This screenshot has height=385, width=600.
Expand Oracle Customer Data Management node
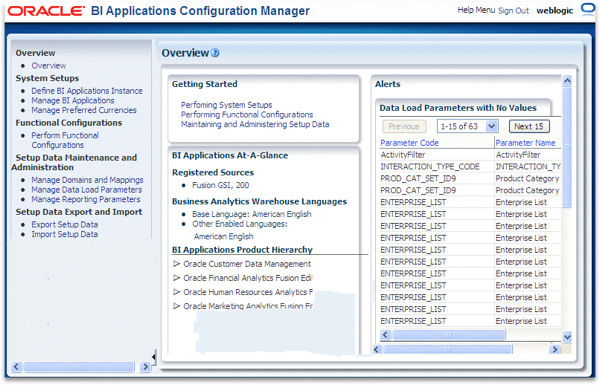(176, 264)
